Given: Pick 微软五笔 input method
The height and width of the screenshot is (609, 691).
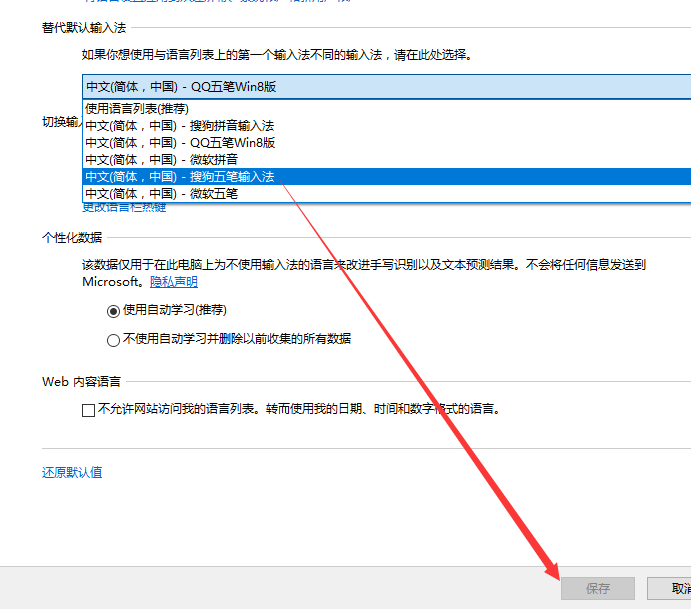Looking at the screenshot, I should (x=386, y=193).
